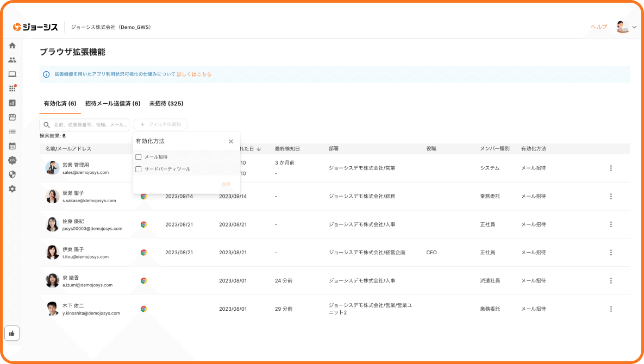644x364 pixels.
Task: Open the Settings gear icon in sidebar
Action: click(12, 189)
